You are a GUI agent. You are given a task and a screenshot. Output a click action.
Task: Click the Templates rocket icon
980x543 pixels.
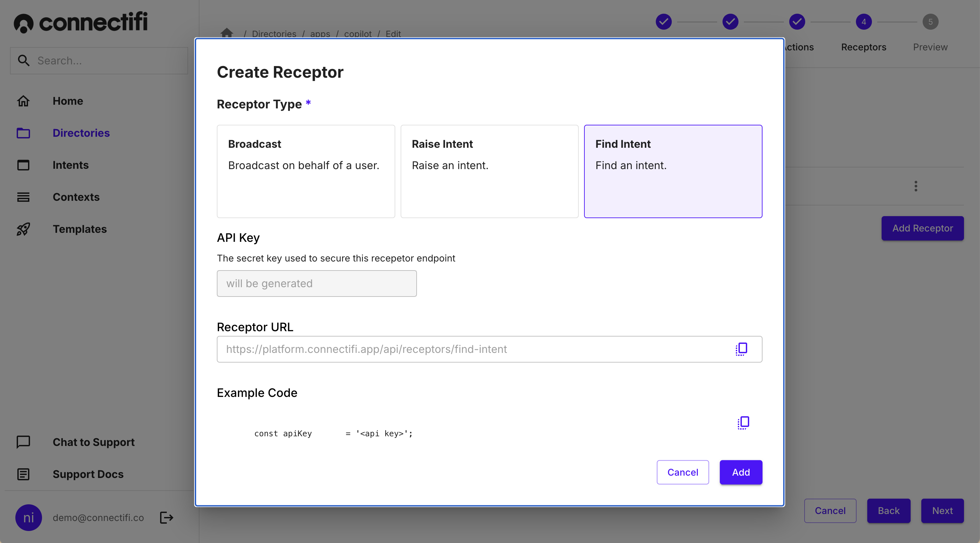pyautogui.click(x=23, y=229)
